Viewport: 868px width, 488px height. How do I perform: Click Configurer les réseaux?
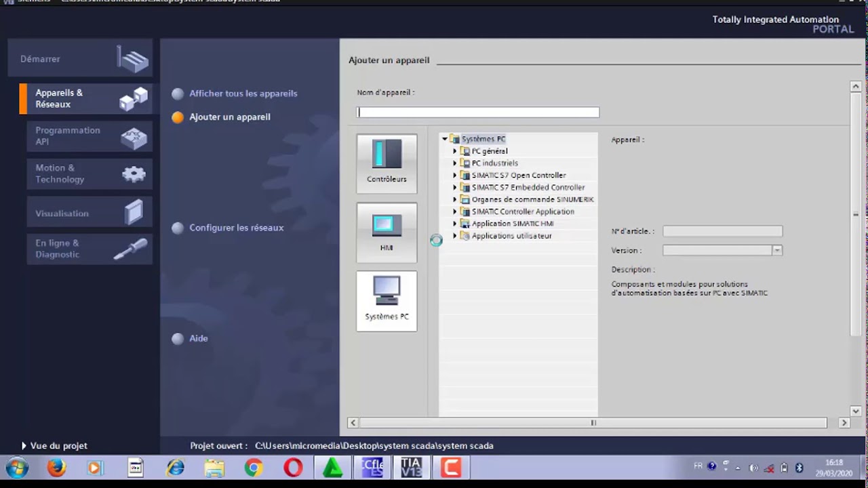tap(236, 228)
